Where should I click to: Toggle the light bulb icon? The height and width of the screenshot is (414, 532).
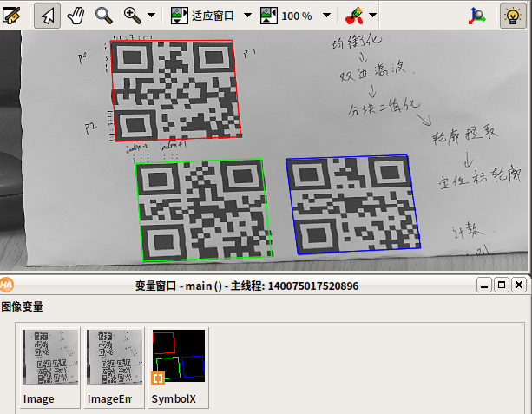(x=513, y=16)
